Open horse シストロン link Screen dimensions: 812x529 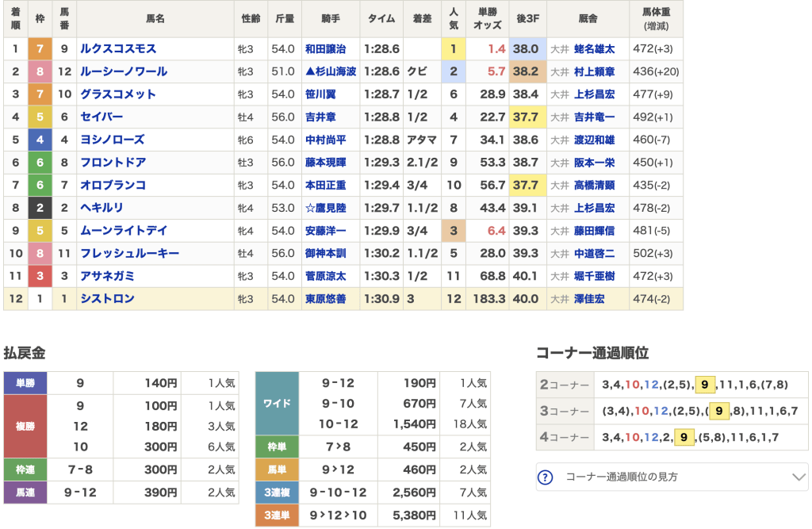click(x=107, y=299)
